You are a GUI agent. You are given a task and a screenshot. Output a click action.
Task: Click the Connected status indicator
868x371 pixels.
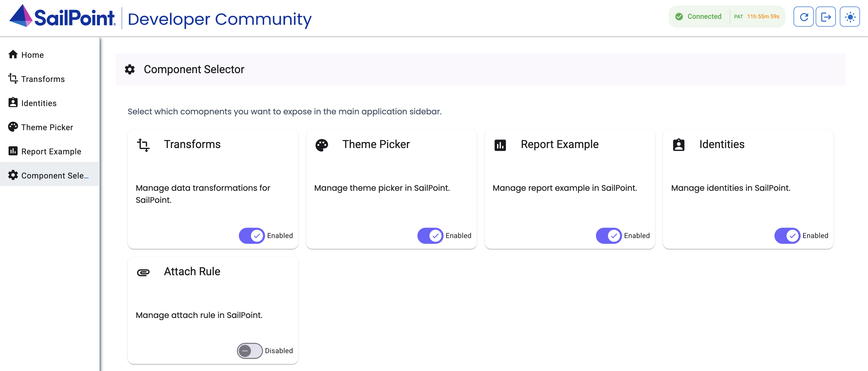pos(704,16)
